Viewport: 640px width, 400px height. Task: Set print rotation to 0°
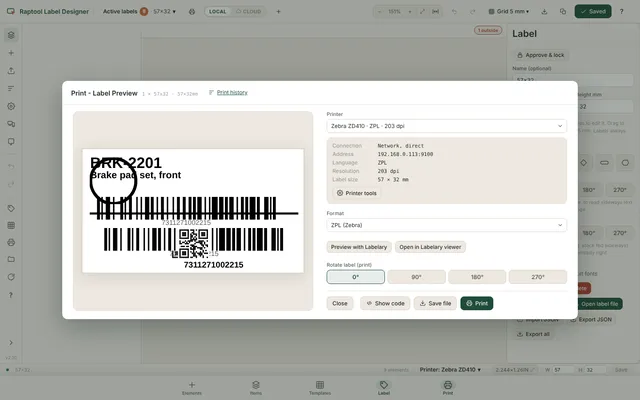point(356,277)
